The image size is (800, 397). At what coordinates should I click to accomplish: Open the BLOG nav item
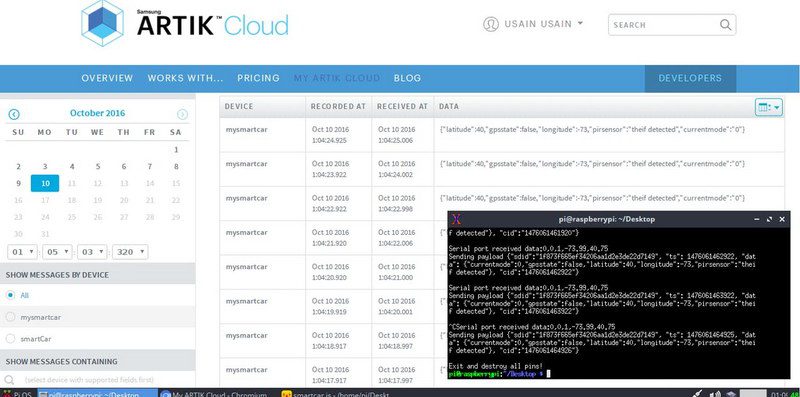click(407, 78)
